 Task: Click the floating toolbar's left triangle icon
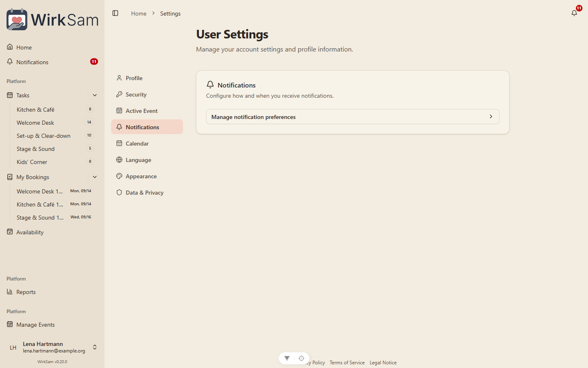point(287,358)
